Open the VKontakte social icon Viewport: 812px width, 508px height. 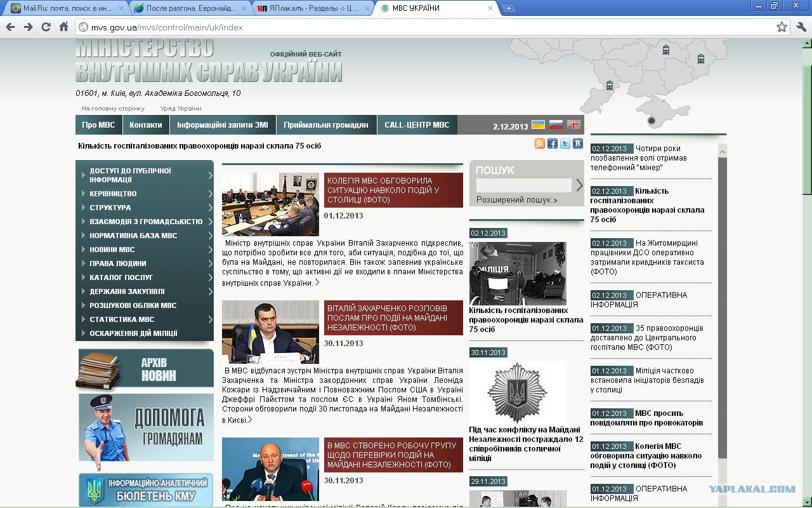click(578, 144)
